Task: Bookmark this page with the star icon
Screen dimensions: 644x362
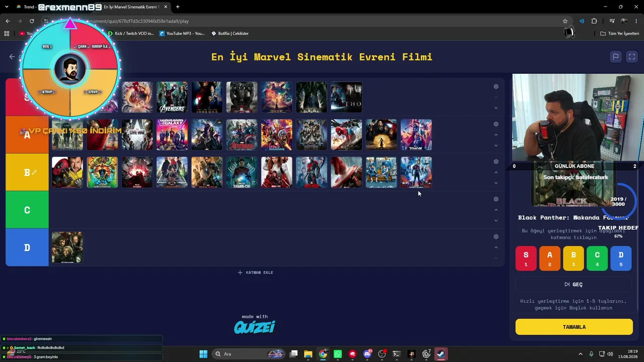Action: [x=565, y=21]
